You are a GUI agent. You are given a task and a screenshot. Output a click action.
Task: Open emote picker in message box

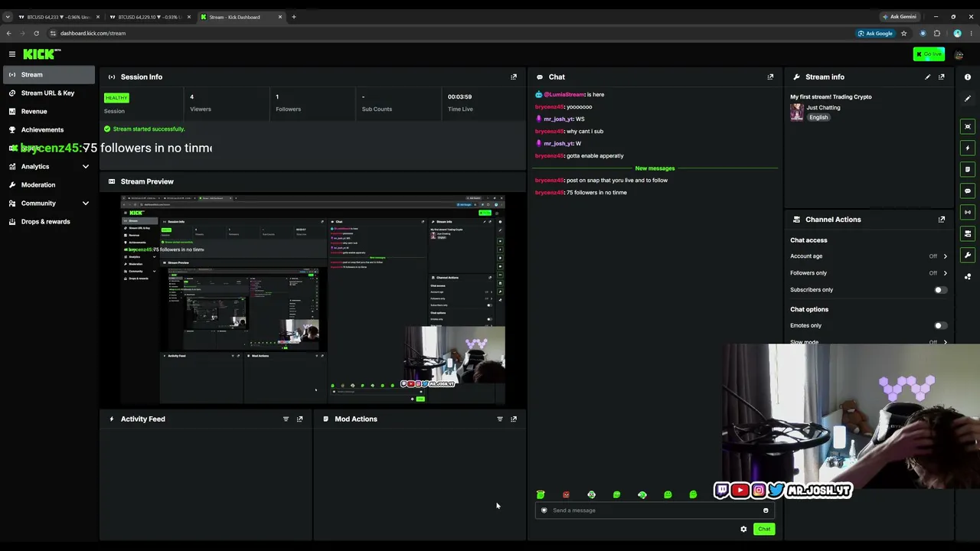[x=766, y=510]
